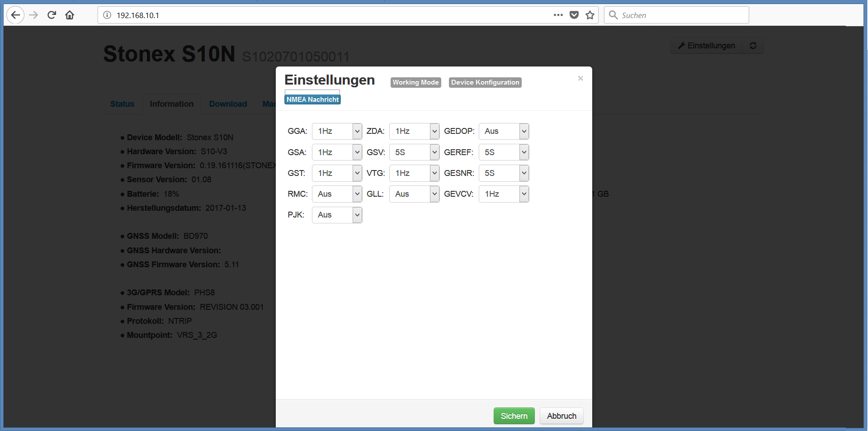Click the green Sichern button
Image resolution: width=868 pixels, height=431 pixels.
(x=514, y=416)
